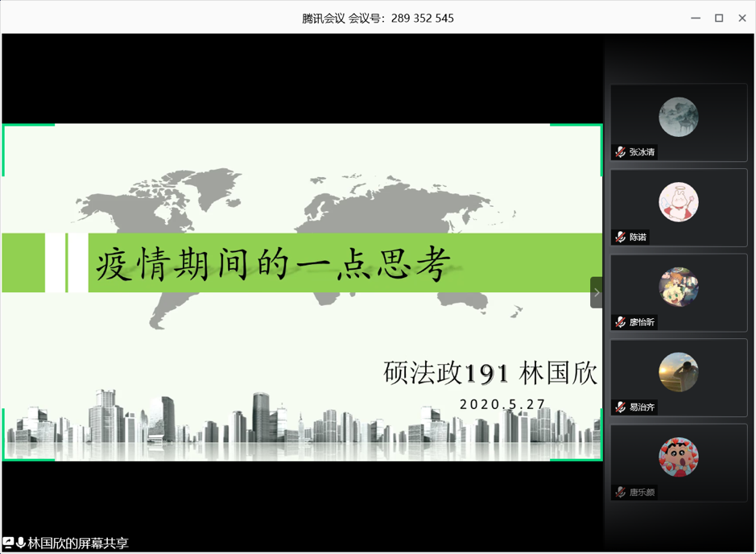Click the muted microphone icon next to 陈诺
Viewport: 756px width, 554px height.
coord(620,238)
